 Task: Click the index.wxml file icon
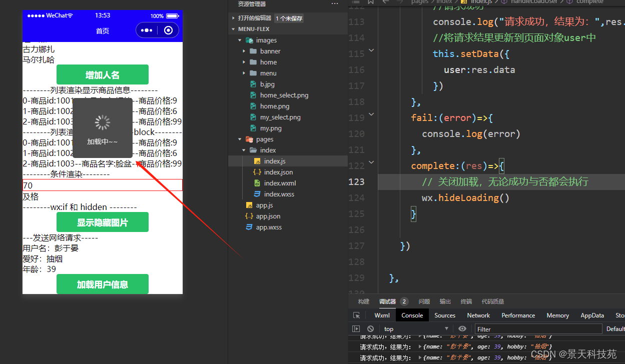coord(257,183)
